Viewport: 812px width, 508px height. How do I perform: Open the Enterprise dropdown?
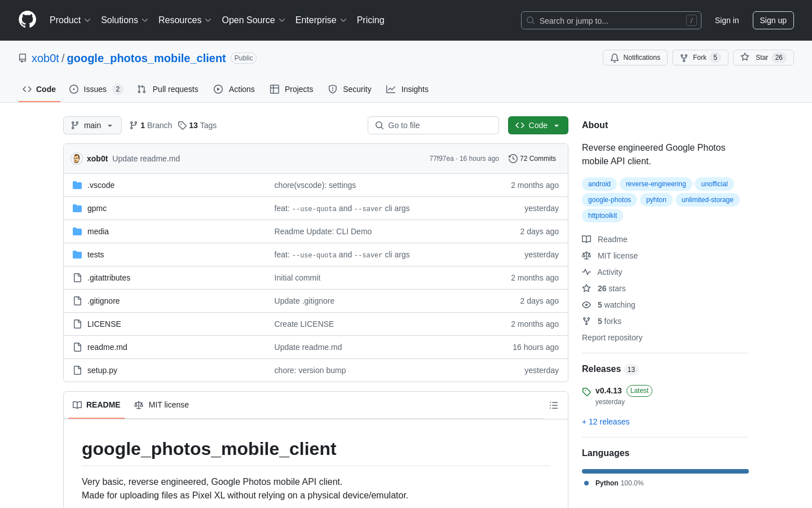tap(321, 20)
